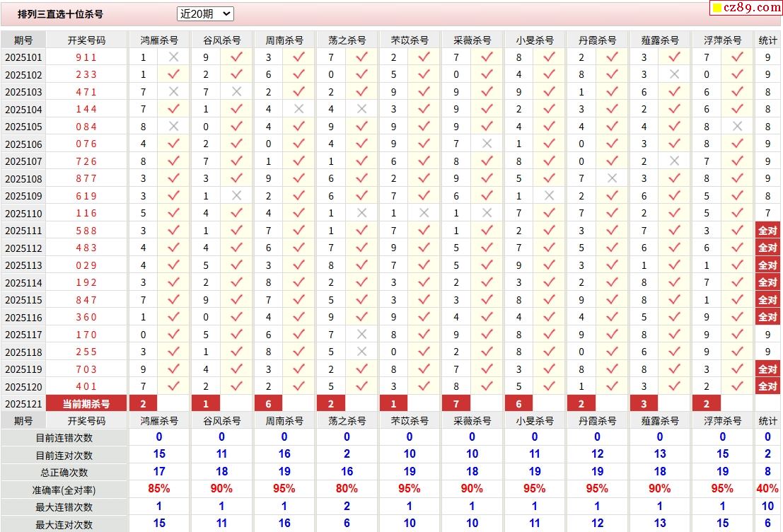783x532 pixels.
Task: Click the check mark in 谷风 column for 2025101
Action: [236, 57]
